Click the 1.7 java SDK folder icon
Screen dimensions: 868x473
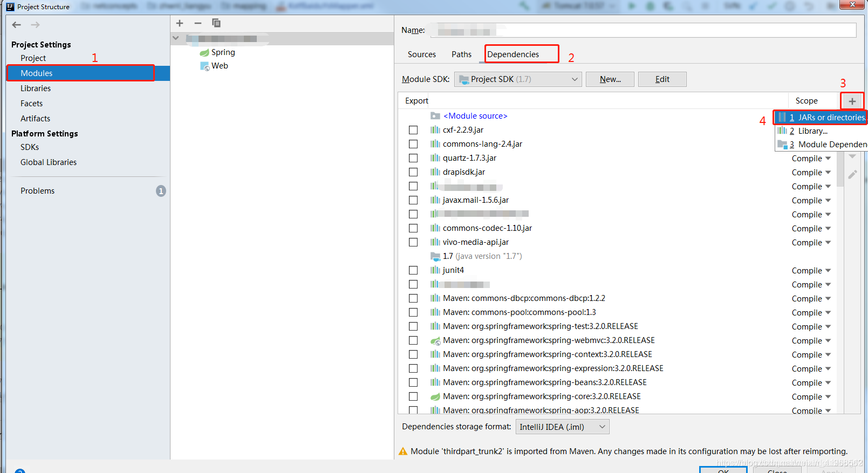pos(435,256)
